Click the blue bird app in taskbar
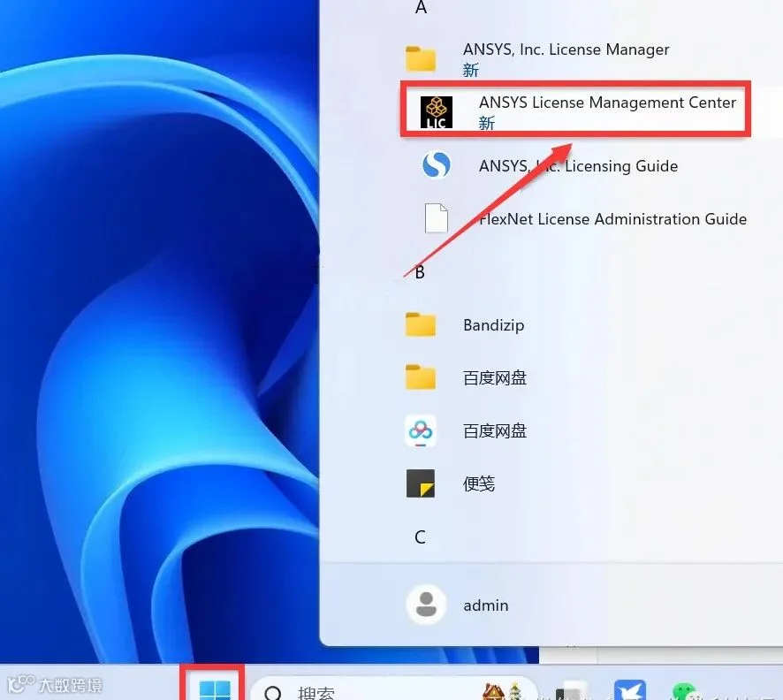The width and height of the screenshot is (783, 700). click(629, 690)
